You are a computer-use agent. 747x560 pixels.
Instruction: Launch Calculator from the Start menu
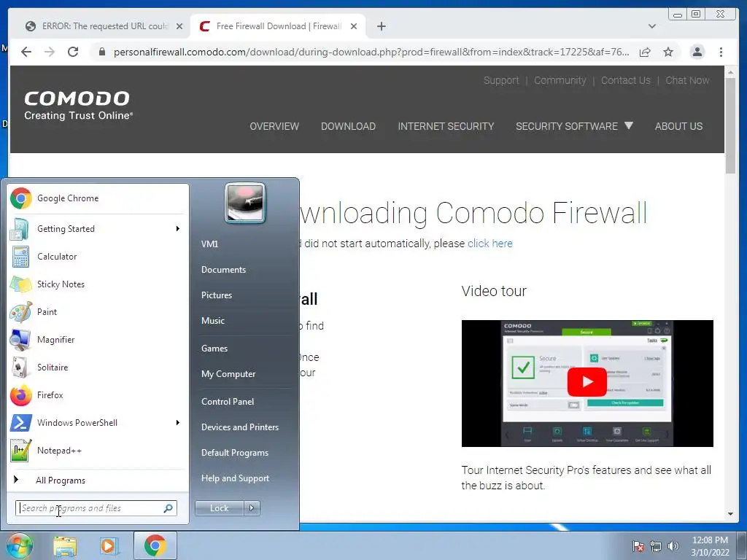pos(98,257)
